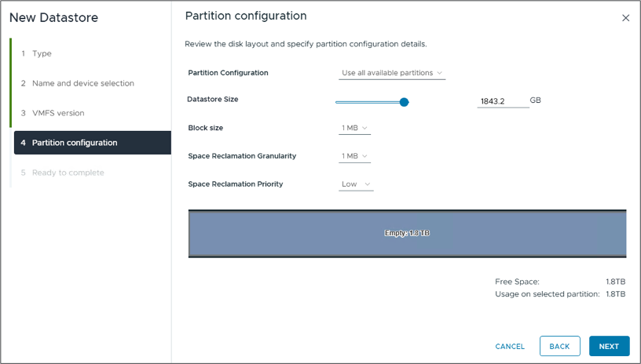Click the Space Reclamation Priority chevron

[x=368, y=184]
